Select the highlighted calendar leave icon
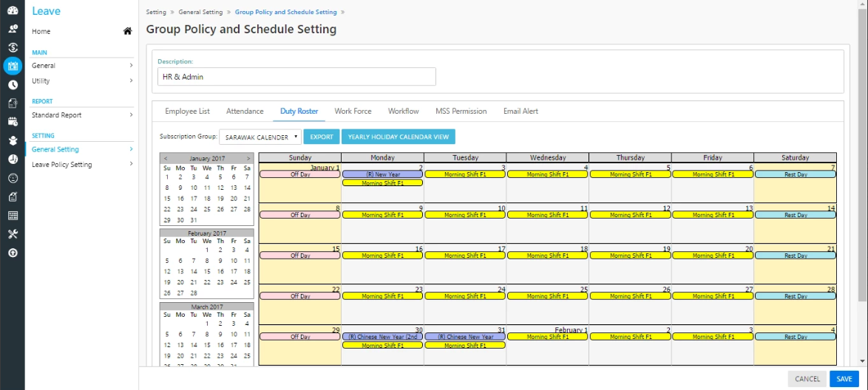Viewport: 868px width, 390px height. click(12, 66)
